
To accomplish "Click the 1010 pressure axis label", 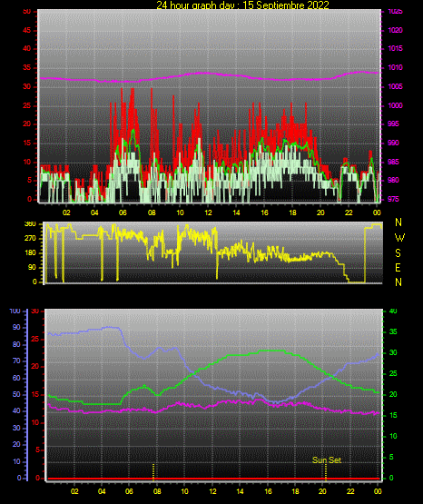I will point(395,67).
